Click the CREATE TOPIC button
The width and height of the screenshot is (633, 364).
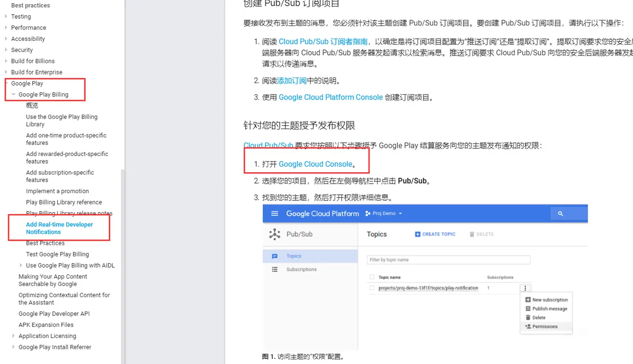pos(435,234)
